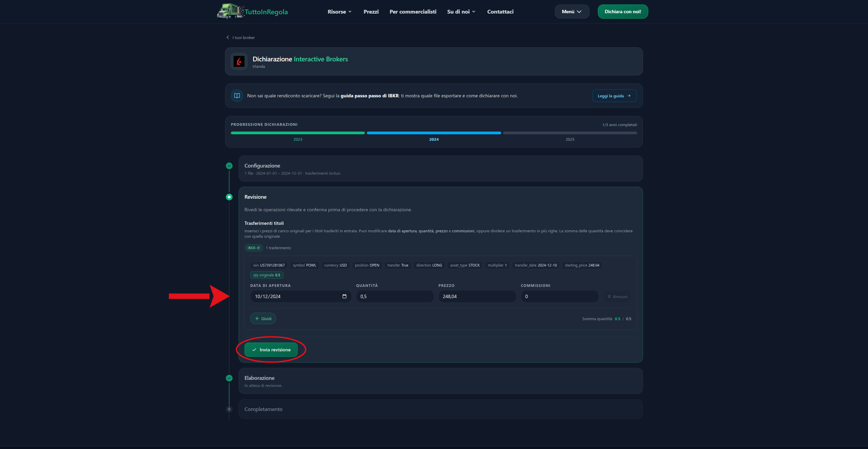Go to Contattaci page

500,12
